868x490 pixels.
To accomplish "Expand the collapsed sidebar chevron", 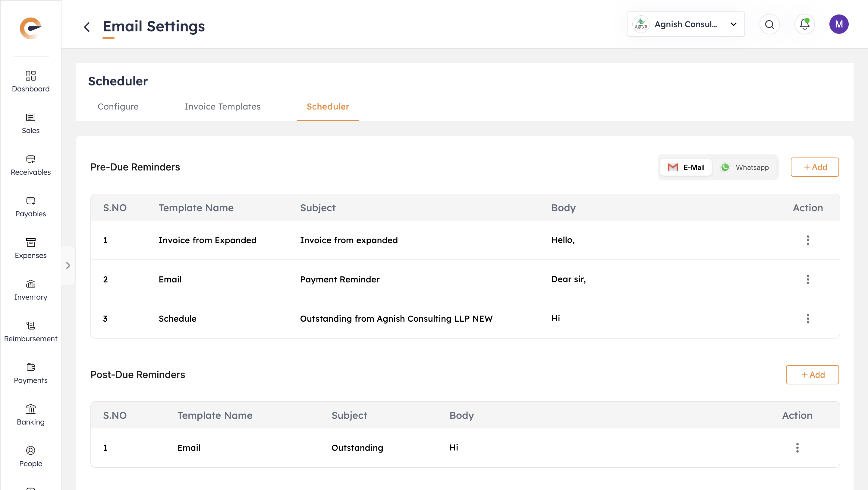I will click(68, 266).
